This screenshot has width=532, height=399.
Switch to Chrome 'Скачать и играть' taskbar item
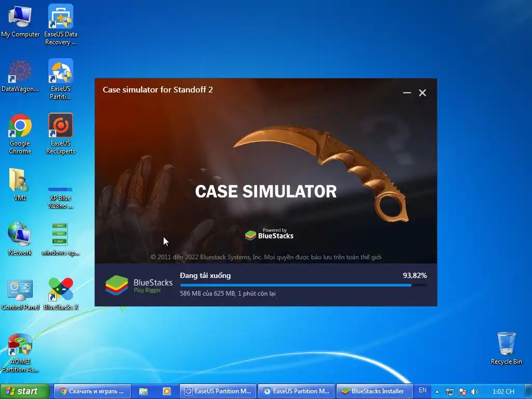click(x=92, y=391)
